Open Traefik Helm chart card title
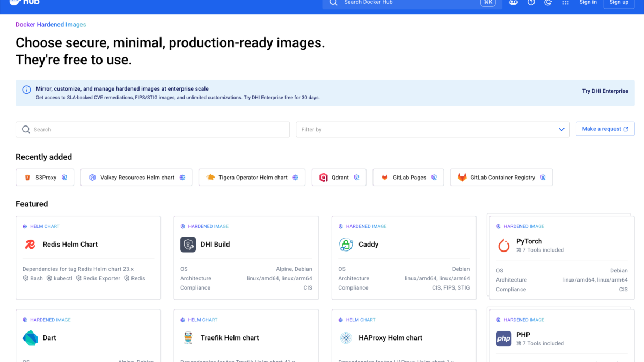Viewport: 644px width, 362px height. 230,338
